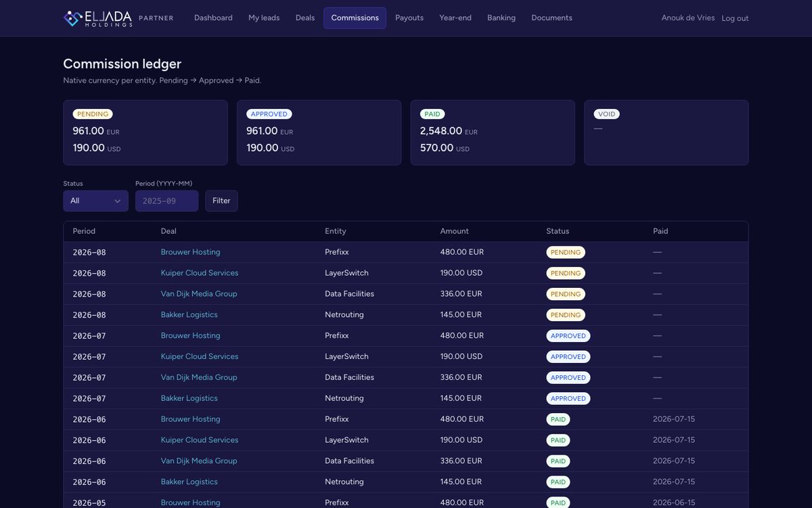Click the Deal column header
Viewport: 812px width, 508px height.
(x=168, y=232)
